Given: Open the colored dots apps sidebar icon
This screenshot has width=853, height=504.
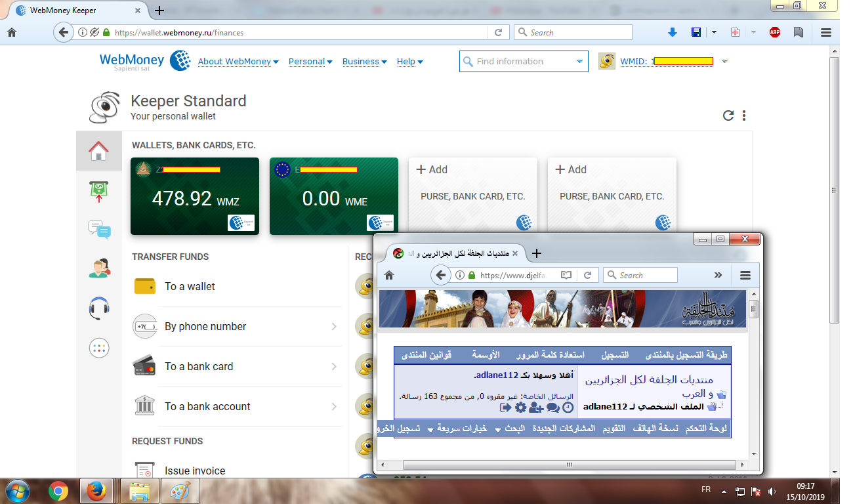Looking at the screenshot, I should [99, 348].
